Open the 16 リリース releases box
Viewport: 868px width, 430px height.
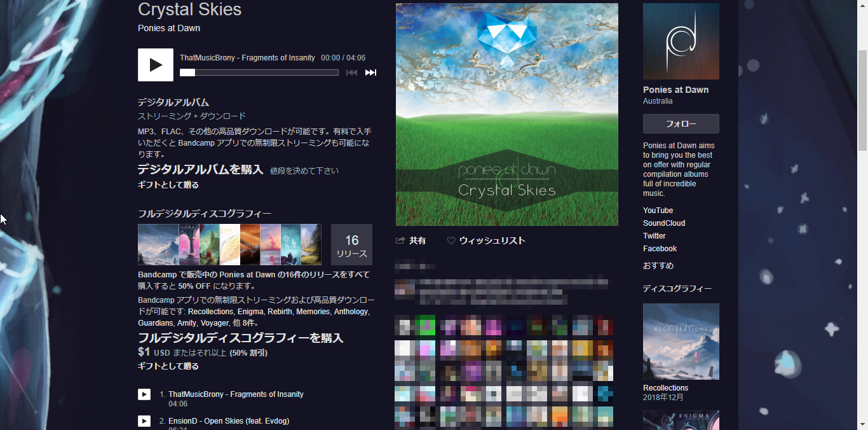(351, 245)
